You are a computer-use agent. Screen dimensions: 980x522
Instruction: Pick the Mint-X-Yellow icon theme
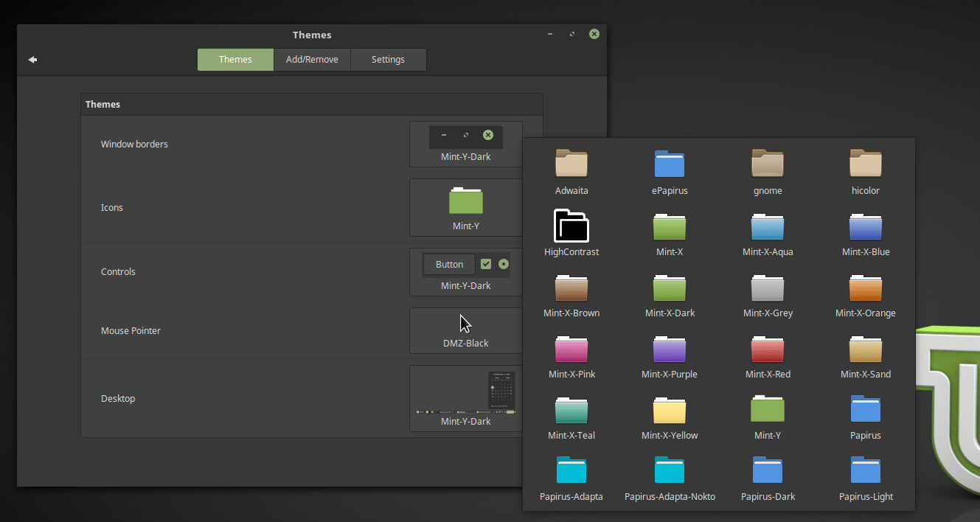(670, 414)
